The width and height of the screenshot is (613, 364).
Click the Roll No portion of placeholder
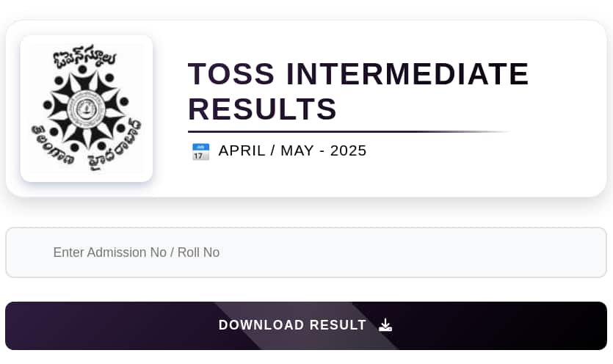(199, 252)
